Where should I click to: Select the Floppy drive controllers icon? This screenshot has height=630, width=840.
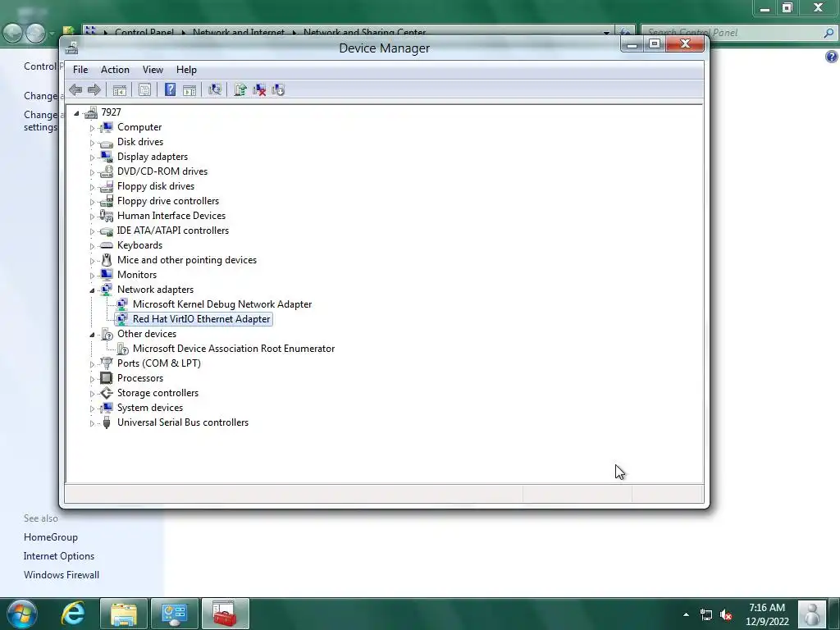[107, 201]
